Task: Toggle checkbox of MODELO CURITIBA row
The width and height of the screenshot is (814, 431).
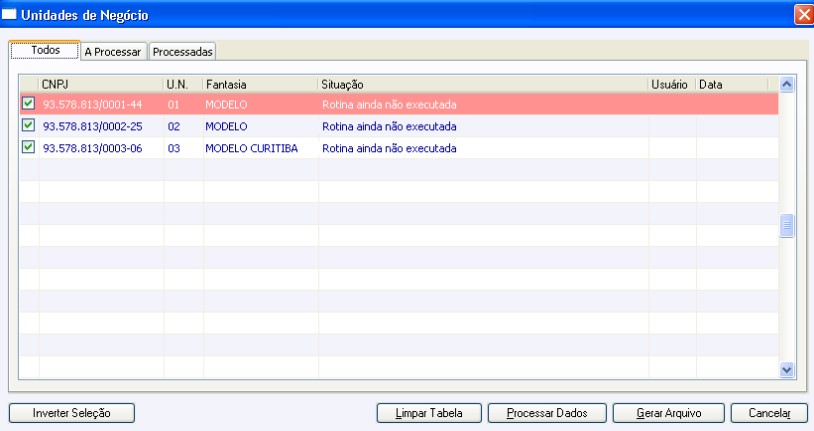Action: click(x=29, y=147)
